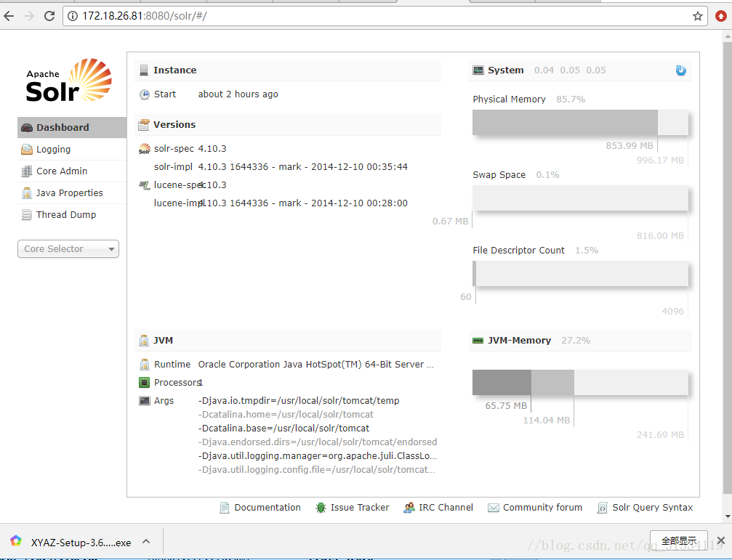Click the Core Admin server icon

click(27, 171)
